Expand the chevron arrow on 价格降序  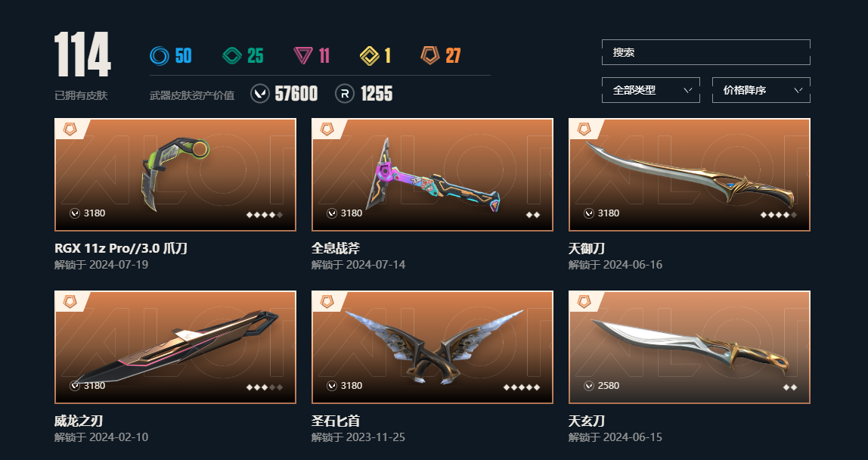click(x=798, y=90)
